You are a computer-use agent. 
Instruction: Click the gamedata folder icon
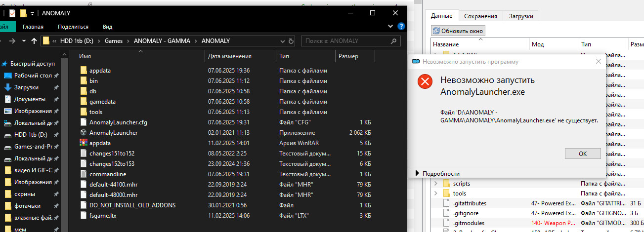pyautogui.click(x=83, y=102)
